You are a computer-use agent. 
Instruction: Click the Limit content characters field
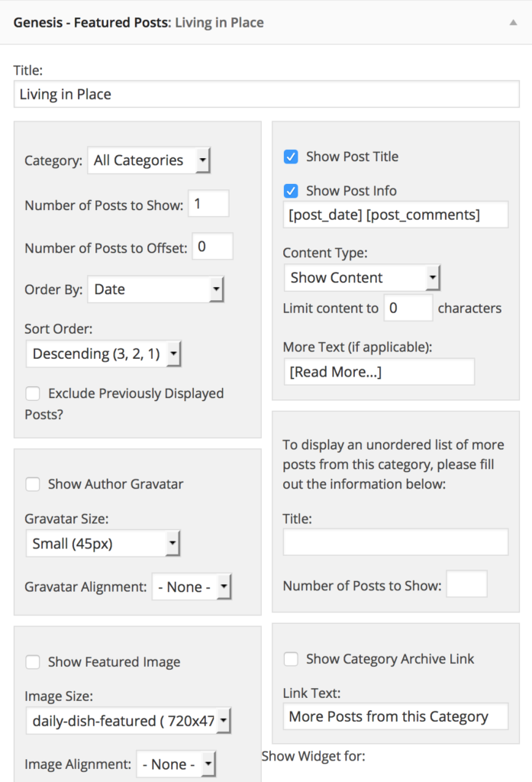tap(408, 308)
